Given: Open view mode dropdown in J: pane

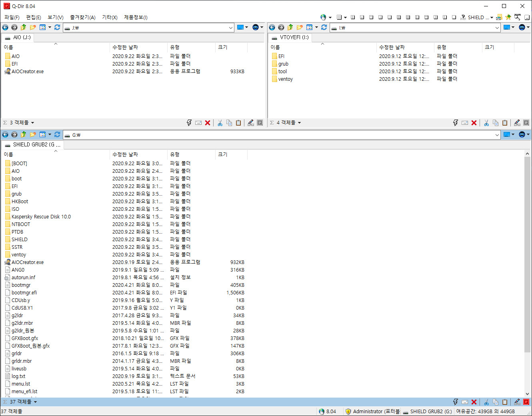Looking at the screenshot, I should (50, 28).
